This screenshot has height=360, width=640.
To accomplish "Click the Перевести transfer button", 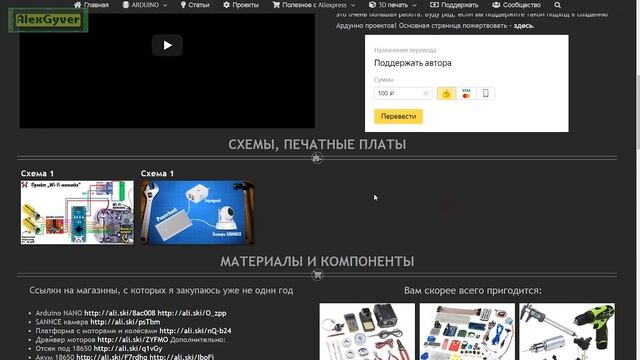I will 398,116.
